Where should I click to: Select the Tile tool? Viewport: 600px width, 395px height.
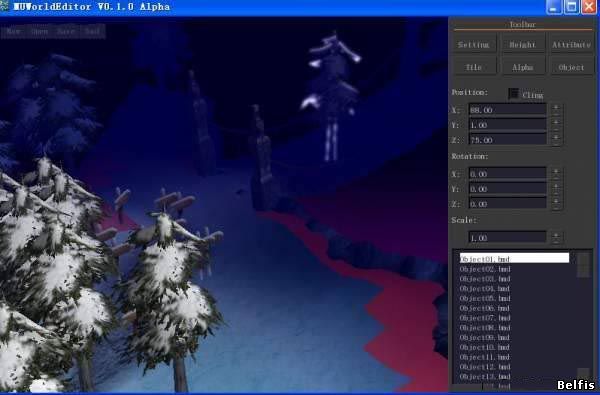point(474,67)
